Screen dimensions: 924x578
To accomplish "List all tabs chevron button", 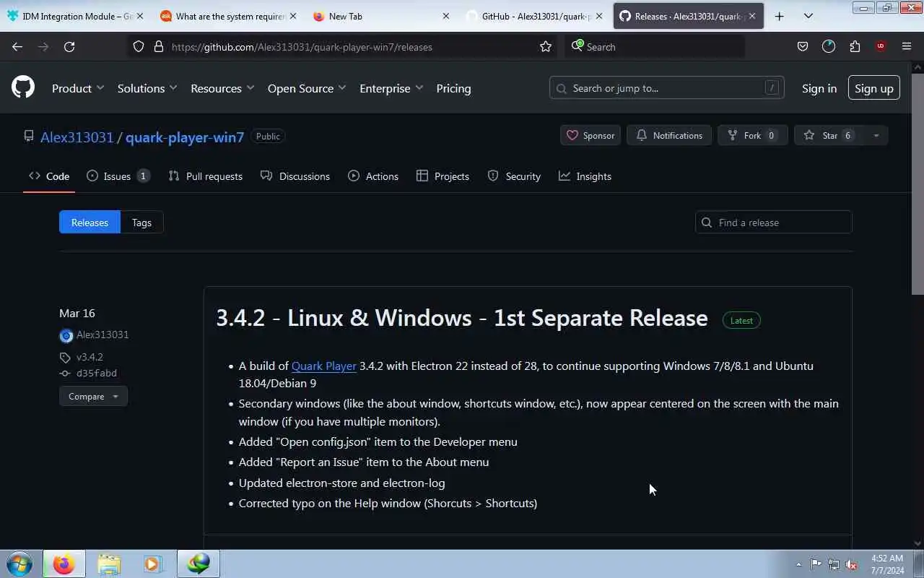I will tap(808, 16).
